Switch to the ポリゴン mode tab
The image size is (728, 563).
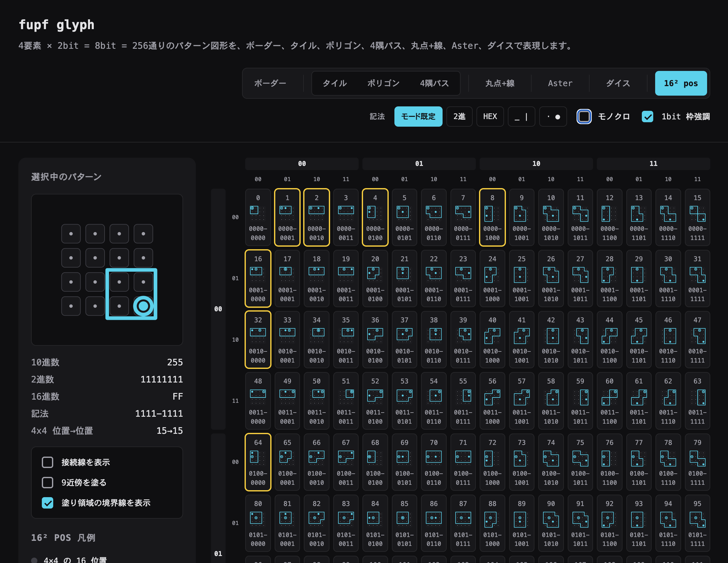point(383,83)
